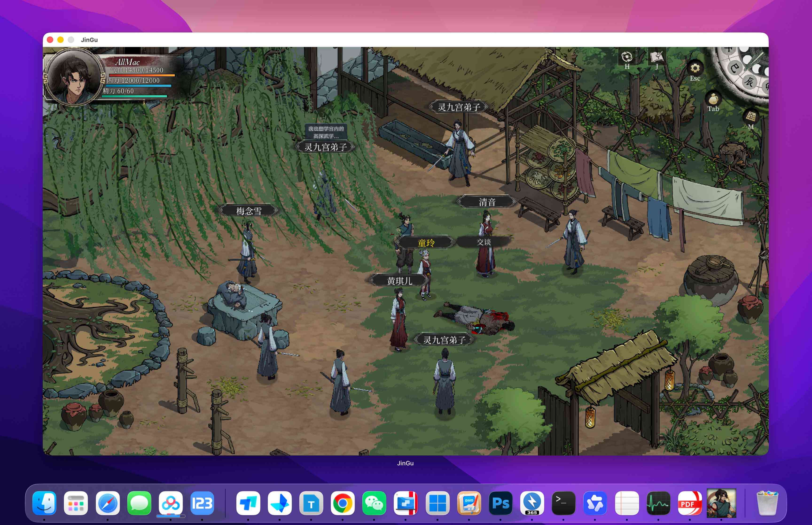This screenshot has width=812, height=525.
Task: Launch Photoshop from the dock
Action: (500, 503)
